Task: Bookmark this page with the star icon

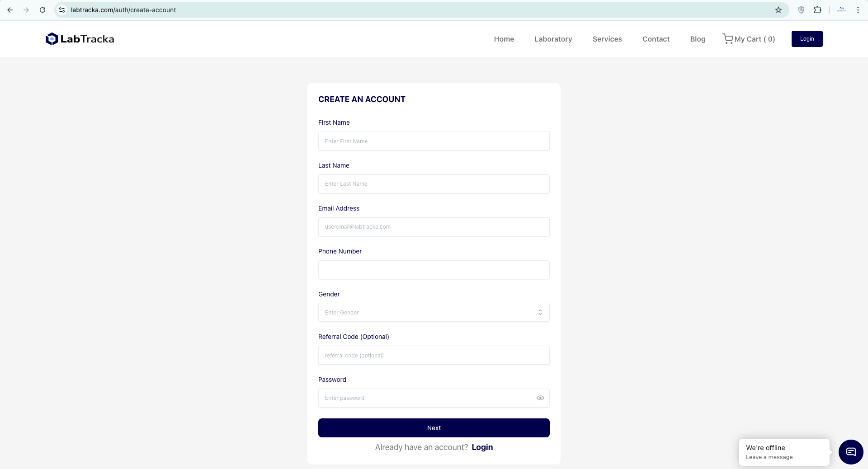Action: [778, 10]
